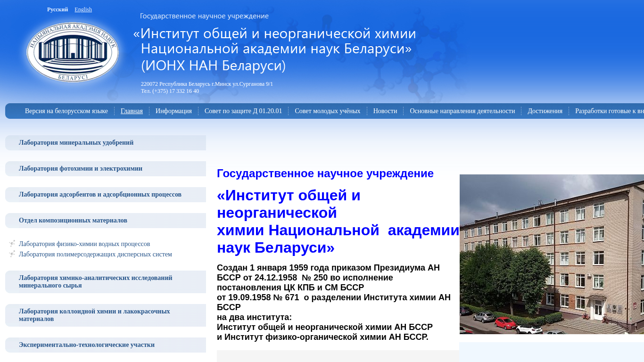Select the Русский language link

[58, 9]
